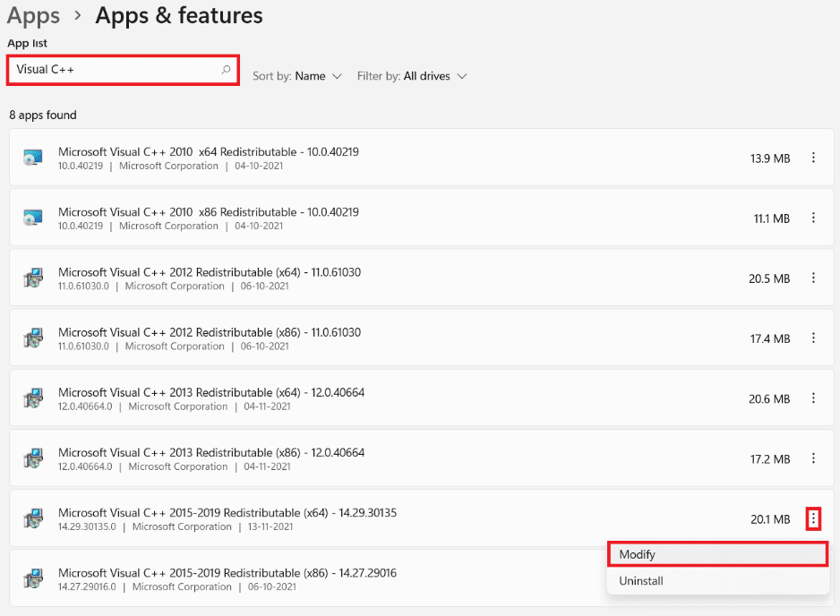Viewport: 840px width, 616px height.
Task: Navigate back via the Apps breadcrumb link
Action: [32, 15]
